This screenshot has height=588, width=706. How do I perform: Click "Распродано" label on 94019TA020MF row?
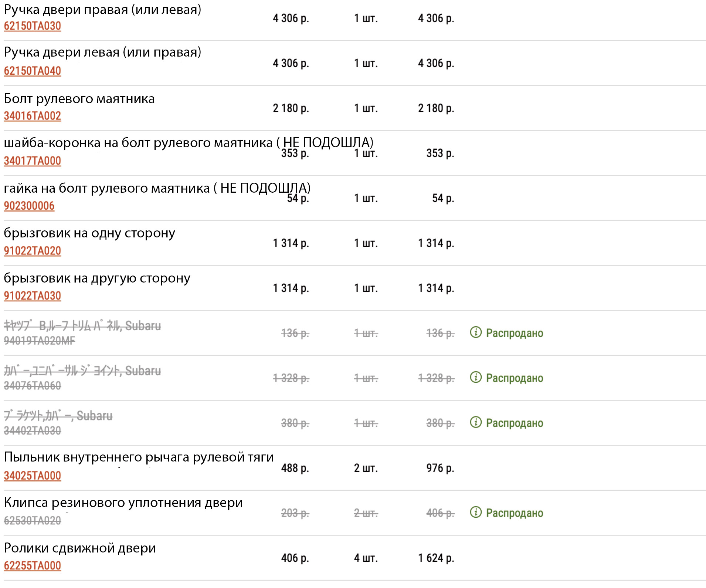tap(514, 333)
